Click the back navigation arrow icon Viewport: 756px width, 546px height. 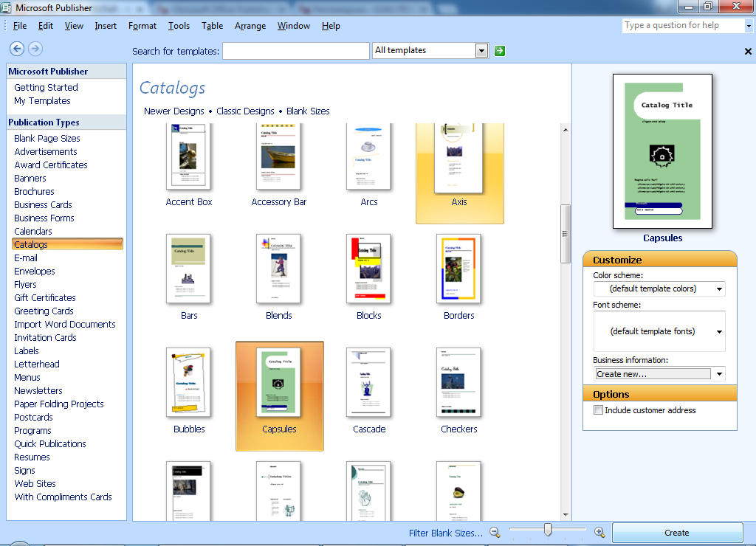17,49
